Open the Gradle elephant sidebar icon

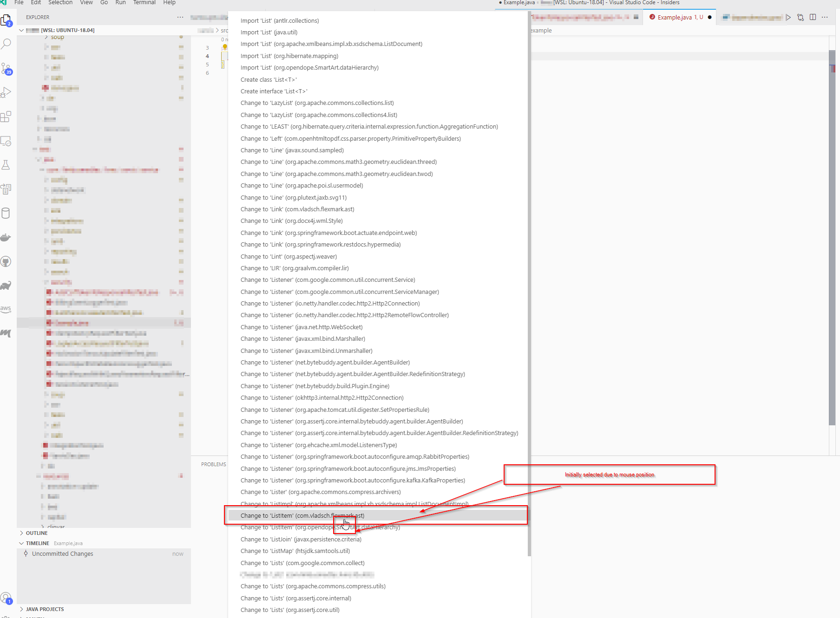pyautogui.click(x=6, y=285)
